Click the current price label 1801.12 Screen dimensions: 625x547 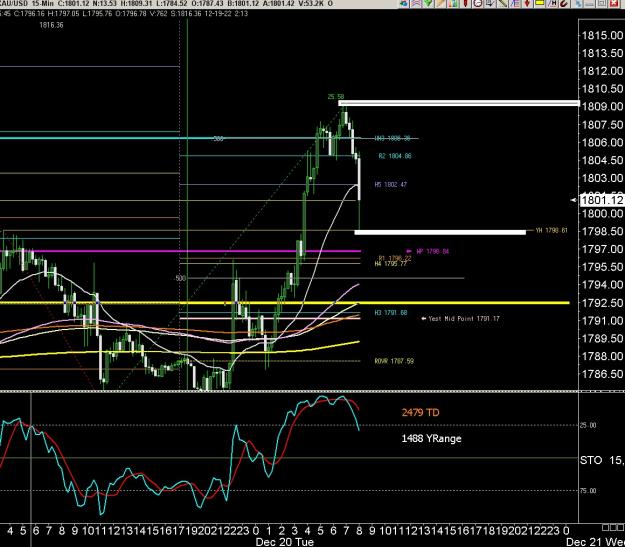(601, 200)
